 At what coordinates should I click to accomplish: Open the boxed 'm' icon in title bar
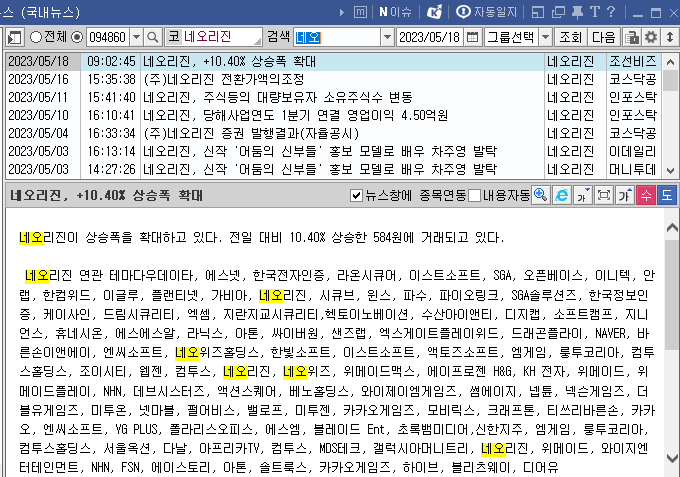360,12
